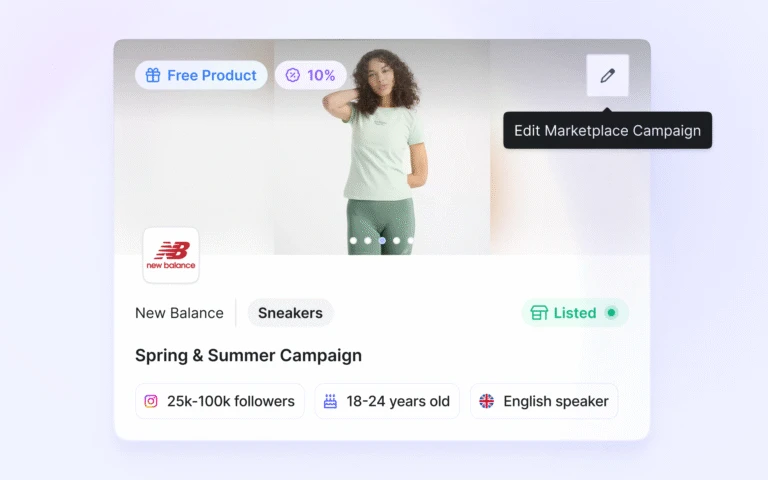This screenshot has width=768, height=480.
Task: Click the gift icon in Free Product badge
Action: coord(153,75)
